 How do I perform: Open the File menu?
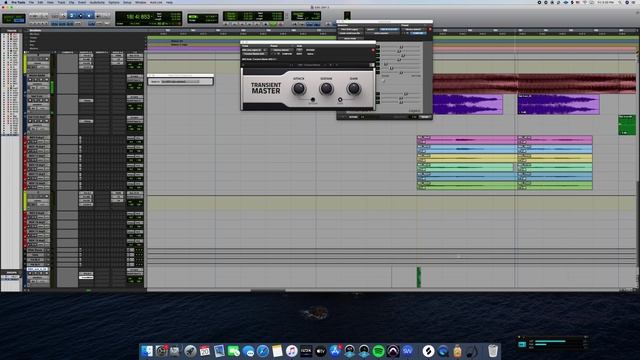[31, 2]
